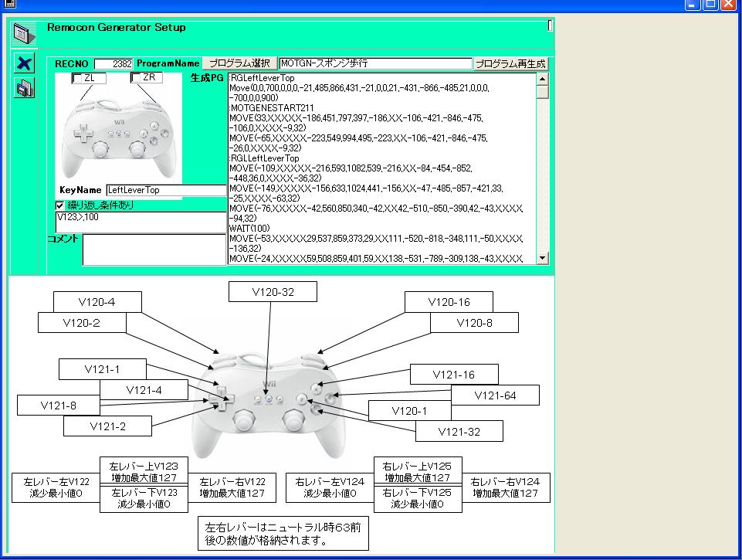
Task: Click the V121-32 label box
Action: point(459,431)
